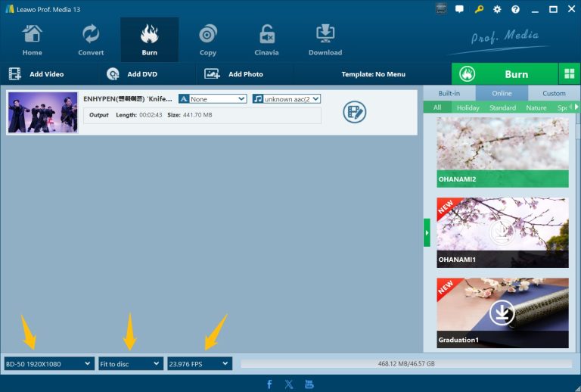This screenshot has width=581, height=392.
Task: Switch to the Convert module
Action: coord(91,39)
